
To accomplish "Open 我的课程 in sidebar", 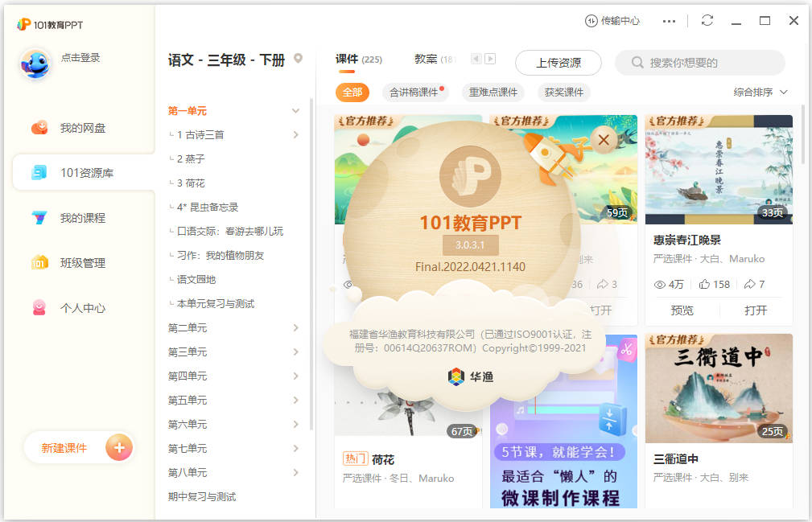I will [83, 218].
